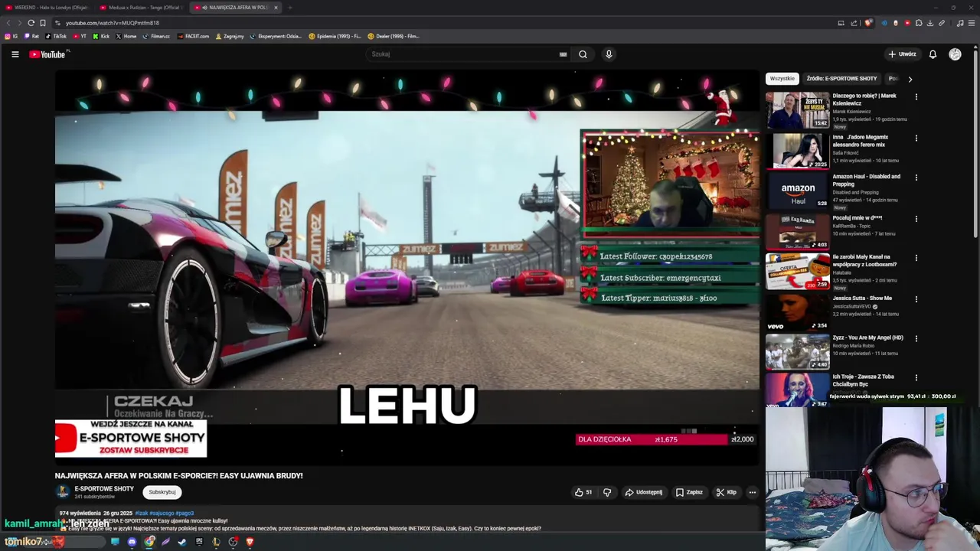Open 'Pocałuj mnie w d***!' title
The image size is (980, 551).
click(857, 218)
